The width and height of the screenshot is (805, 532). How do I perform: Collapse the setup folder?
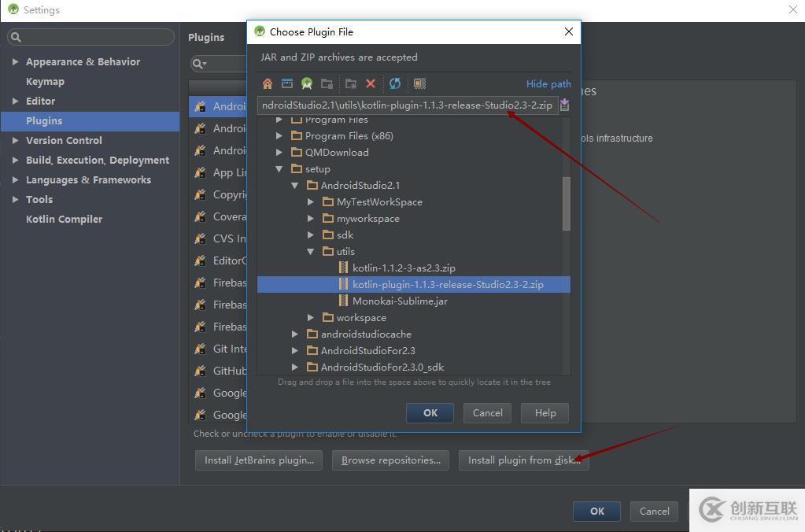(279, 168)
